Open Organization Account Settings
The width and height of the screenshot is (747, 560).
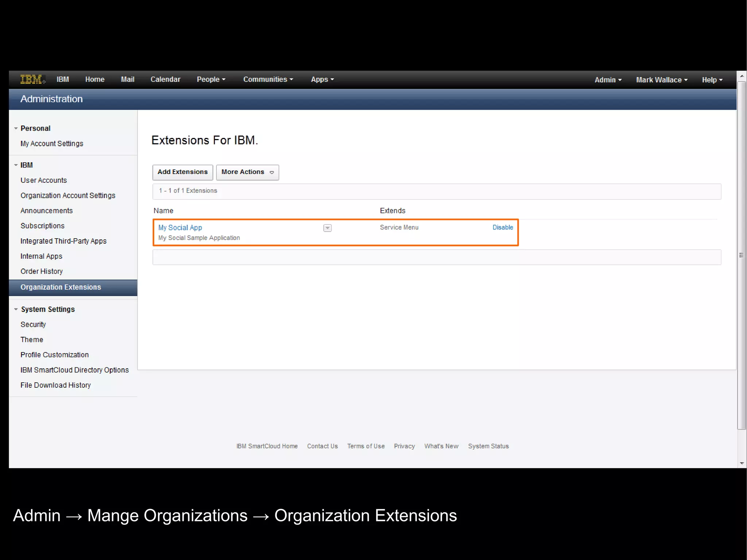pyautogui.click(x=68, y=196)
